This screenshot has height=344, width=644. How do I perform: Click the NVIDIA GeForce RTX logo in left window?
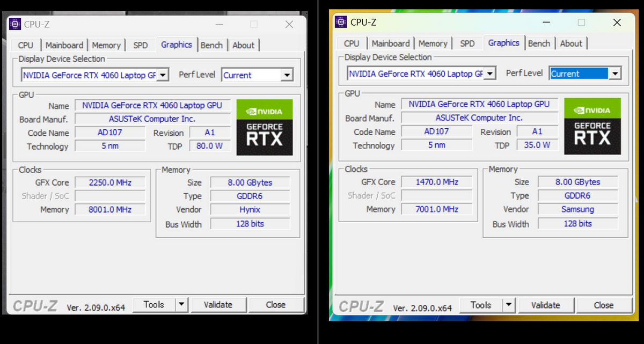pos(264,127)
